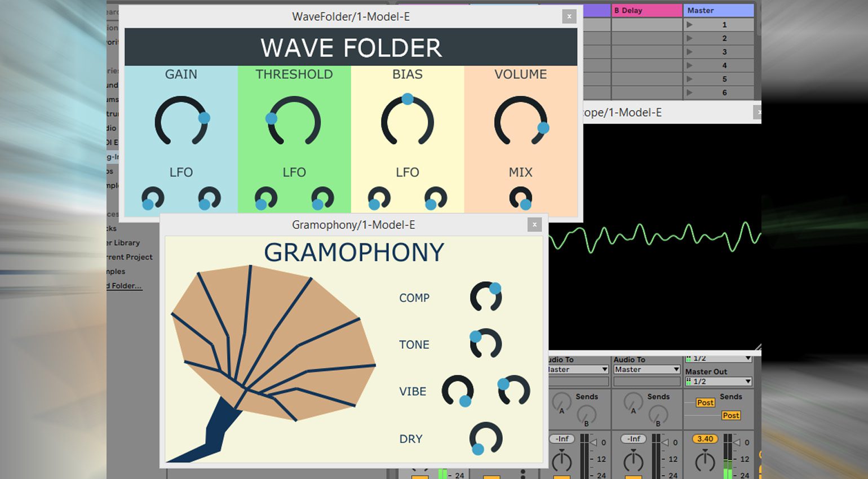Click Send A knob on B Delay strip
The image size is (868, 479).
coord(633,402)
